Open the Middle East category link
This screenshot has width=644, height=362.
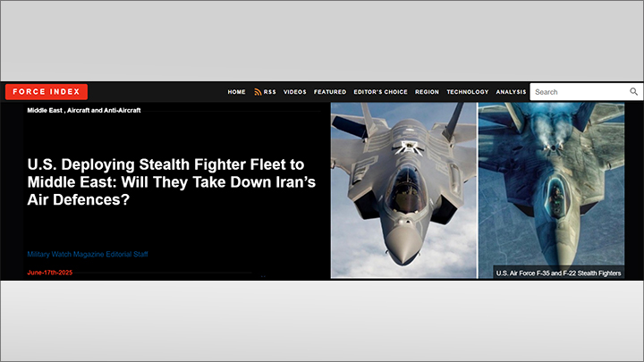(45, 110)
